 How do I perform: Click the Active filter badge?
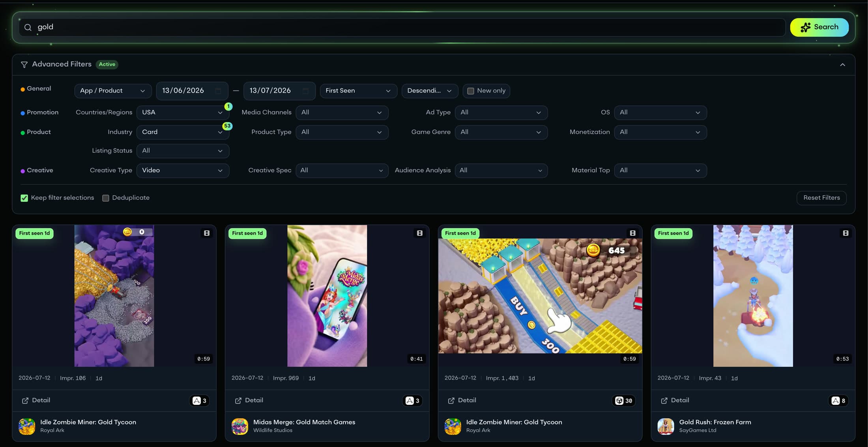[107, 64]
